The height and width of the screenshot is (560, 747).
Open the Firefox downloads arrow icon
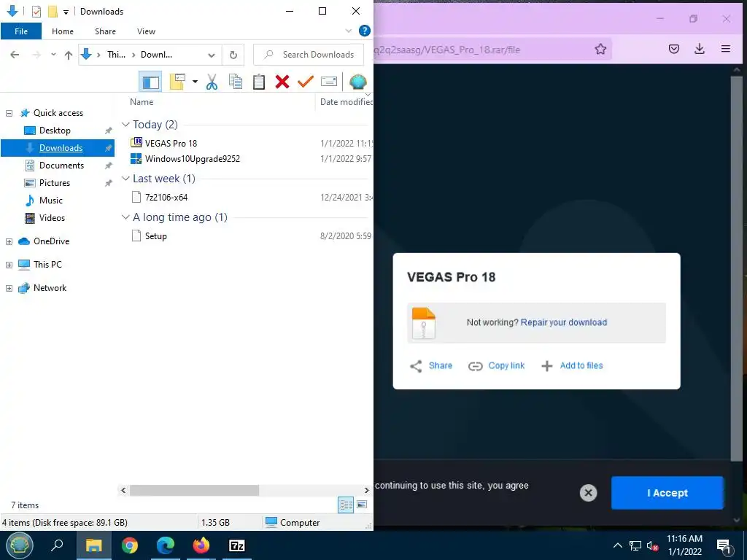(x=700, y=49)
